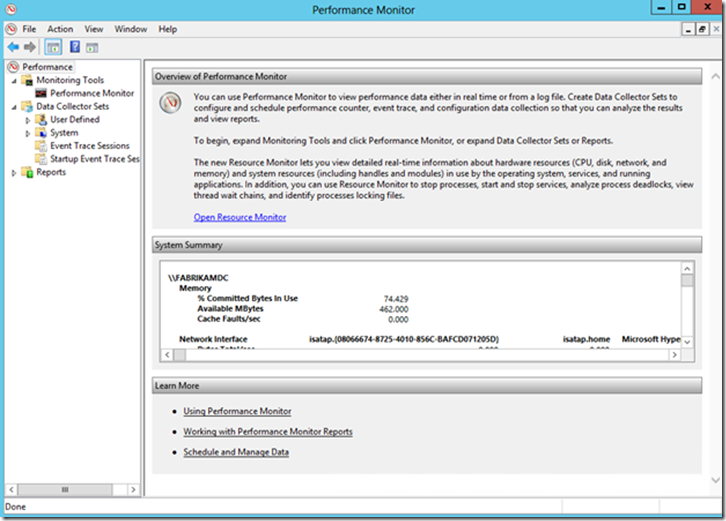The width and height of the screenshot is (726, 521).
Task: Select the Performance root tree item
Action: [47, 67]
